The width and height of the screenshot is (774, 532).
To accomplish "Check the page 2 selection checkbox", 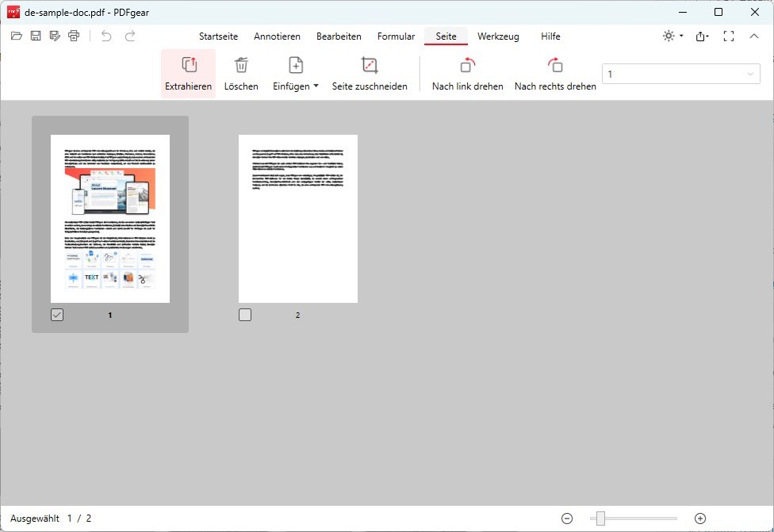I will tap(245, 314).
